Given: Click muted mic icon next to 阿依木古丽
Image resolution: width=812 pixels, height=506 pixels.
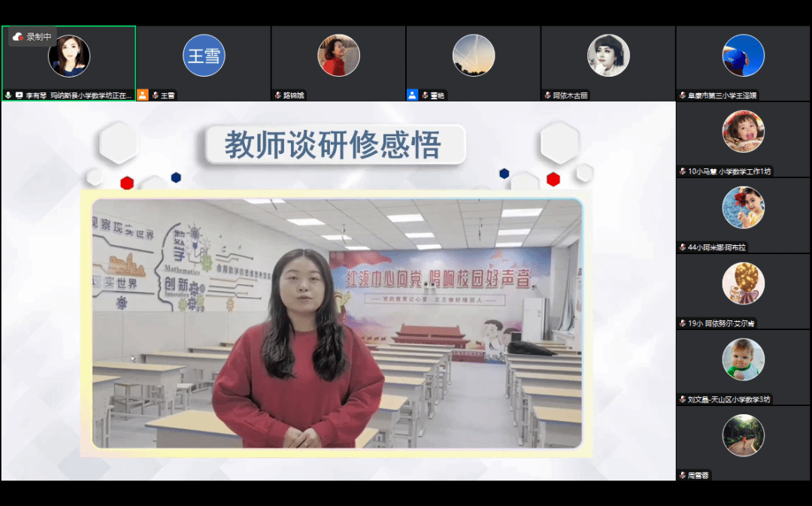Looking at the screenshot, I should (547, 95).
